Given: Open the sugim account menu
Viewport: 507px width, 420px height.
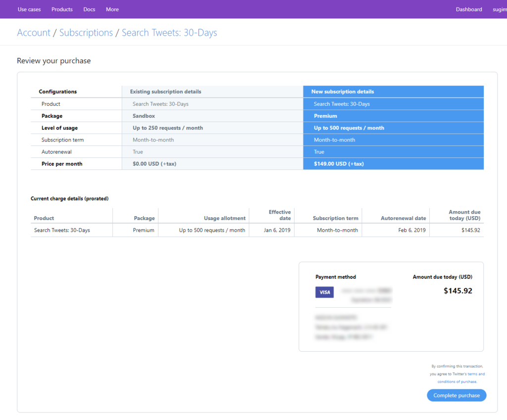Looking at the screenshot, I should [500, 9].
